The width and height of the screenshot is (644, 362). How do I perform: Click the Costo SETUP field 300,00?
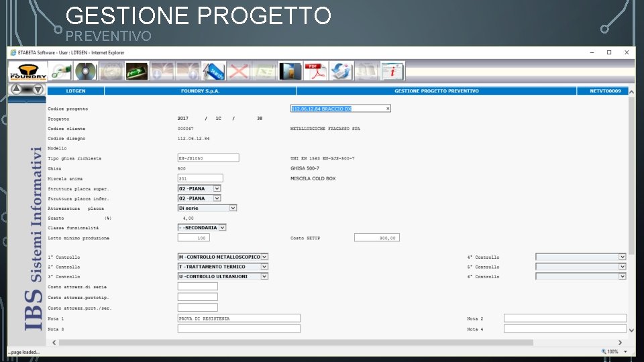click(x=377, y=237)
